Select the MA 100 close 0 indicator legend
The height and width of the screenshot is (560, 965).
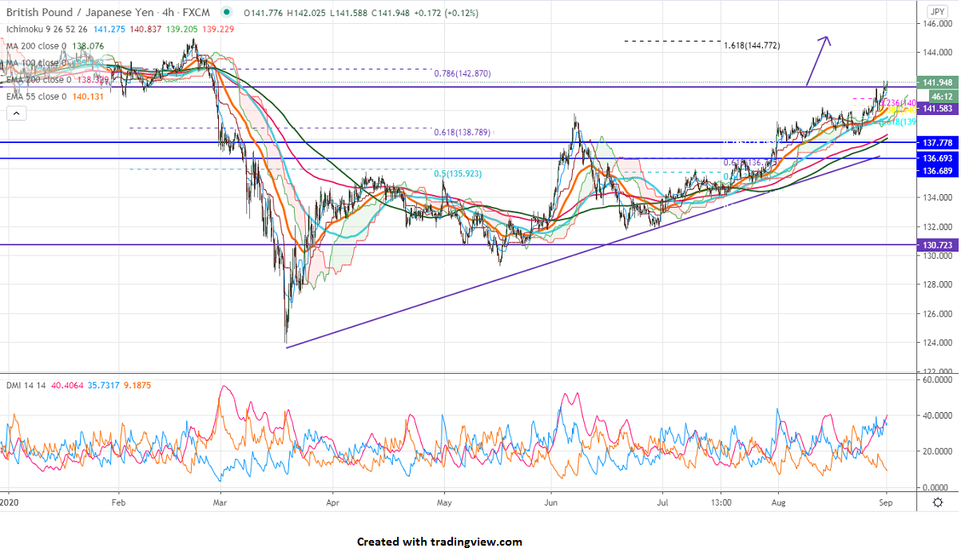[x=36, y=62]
